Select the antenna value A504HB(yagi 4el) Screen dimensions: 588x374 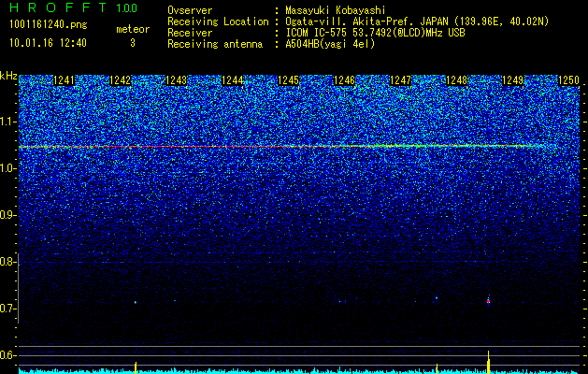330,44
